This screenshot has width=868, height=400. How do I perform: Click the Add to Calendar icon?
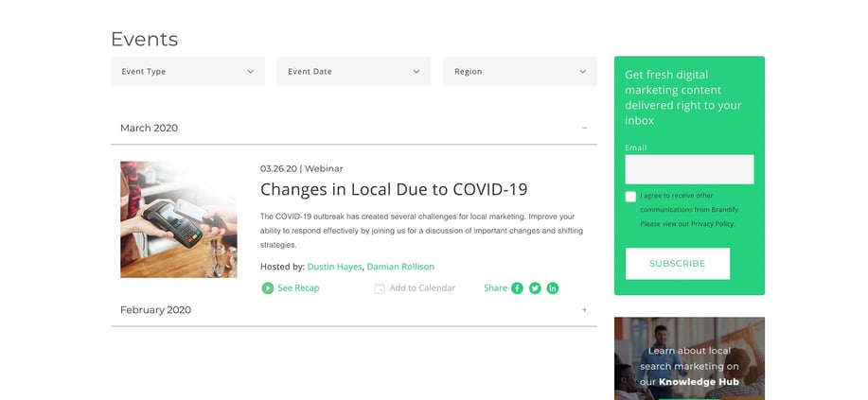(380, 288)
